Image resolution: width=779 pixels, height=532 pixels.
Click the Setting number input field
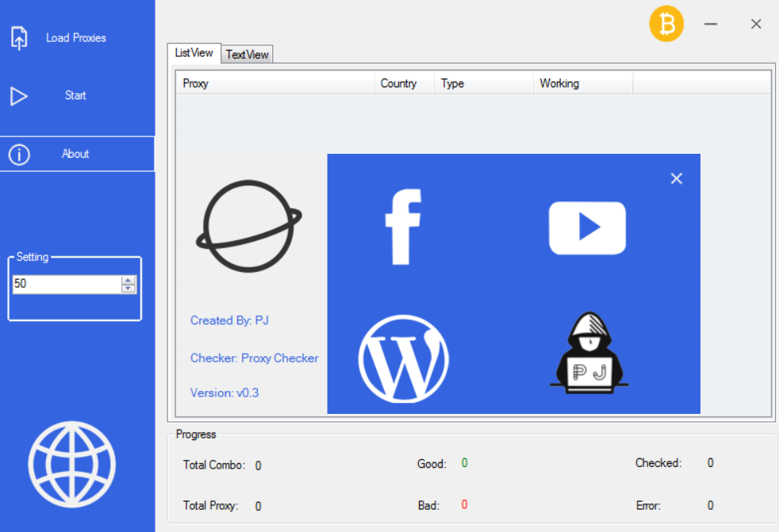pyautogui.click(x=65, y=284)
